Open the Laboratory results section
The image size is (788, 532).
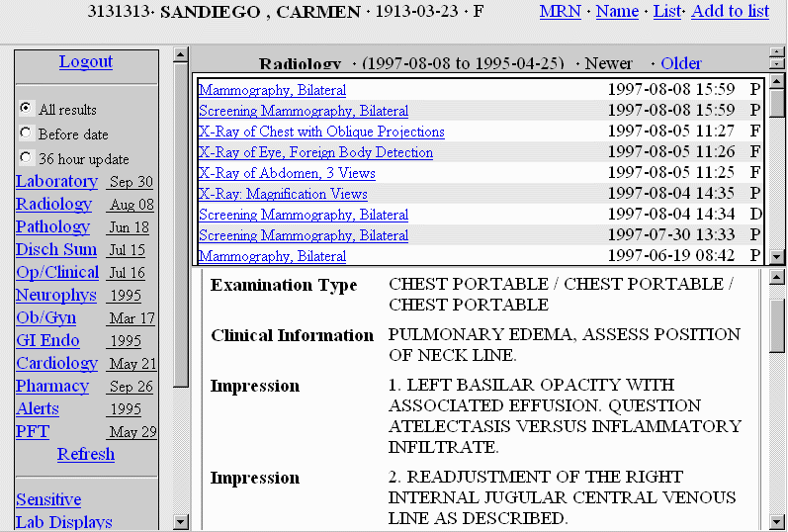click(56, 181)
